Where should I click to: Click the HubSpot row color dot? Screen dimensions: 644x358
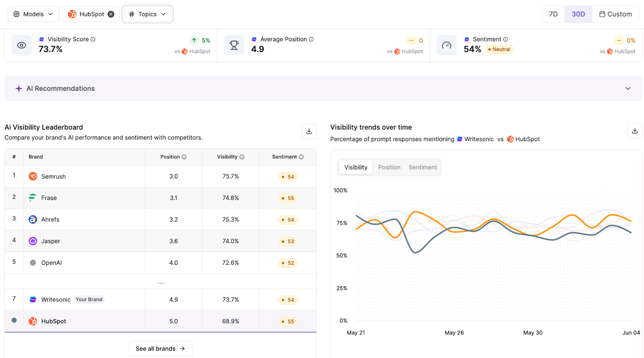click(x=14, y=320)
